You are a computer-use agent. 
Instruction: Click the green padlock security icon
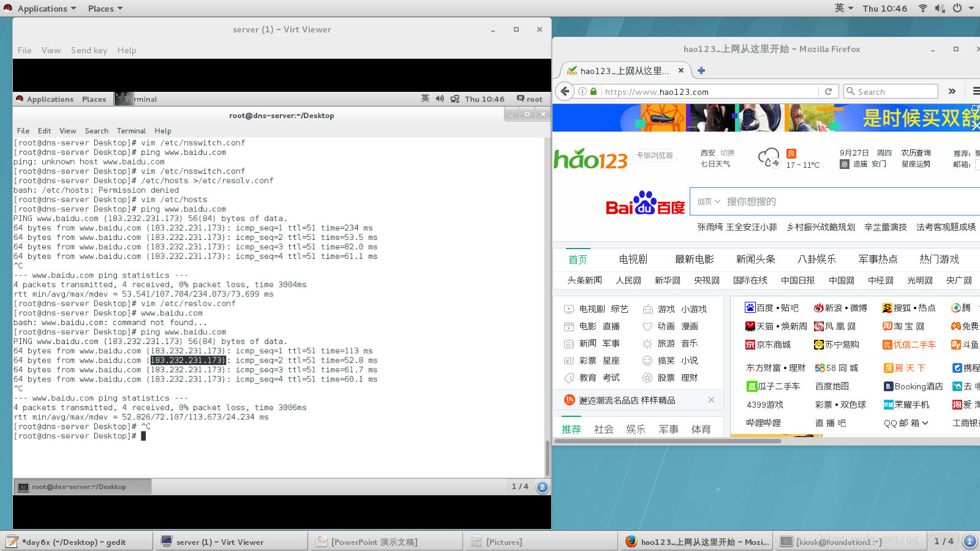[593, 91]
